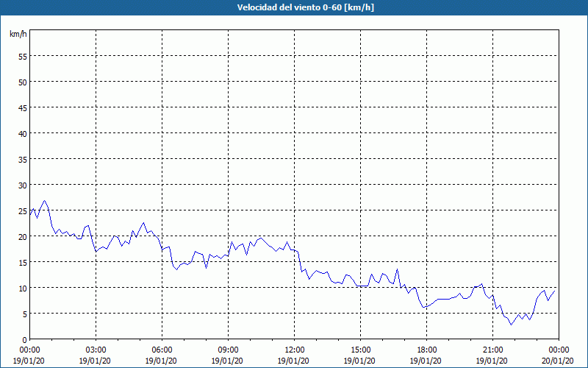
Task: Select the y-axis value 25
Action: tap(23, 210)
